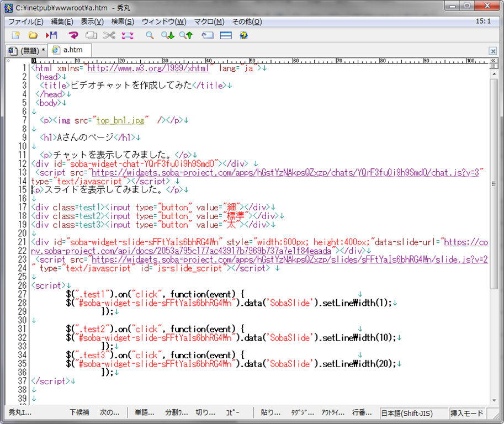Select the a.htm tab
504x424 pixels.
click(x=70, y=50)
